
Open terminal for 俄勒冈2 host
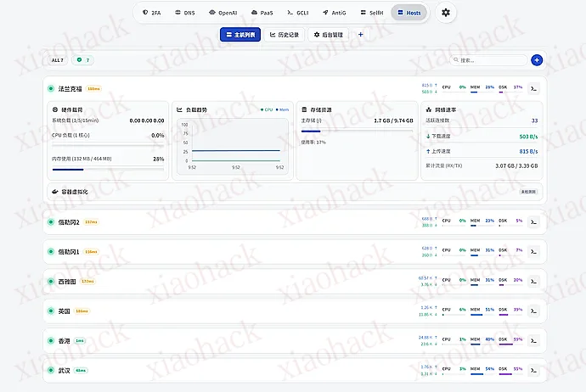click(534, 221)
